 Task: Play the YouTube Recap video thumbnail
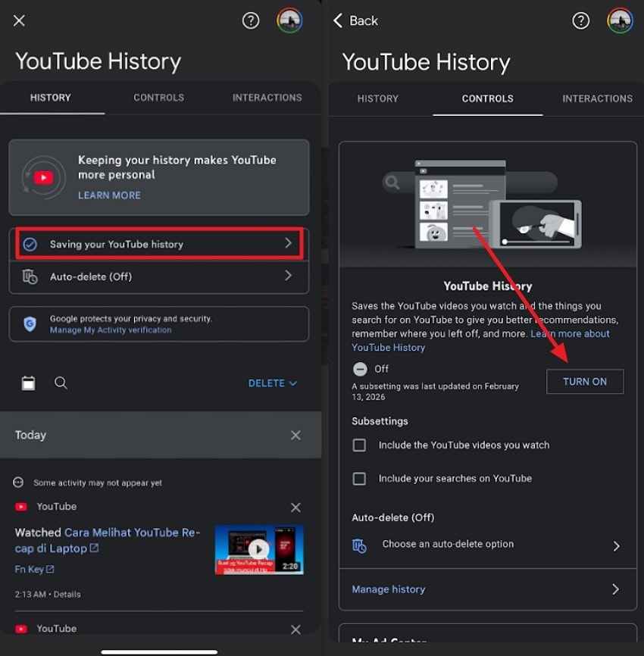[x=258, y=548]
